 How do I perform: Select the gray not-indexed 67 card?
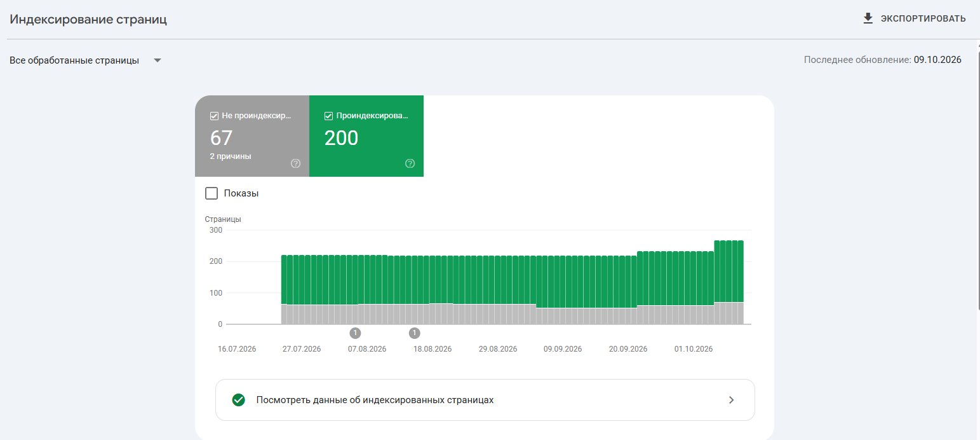point(252,136)
